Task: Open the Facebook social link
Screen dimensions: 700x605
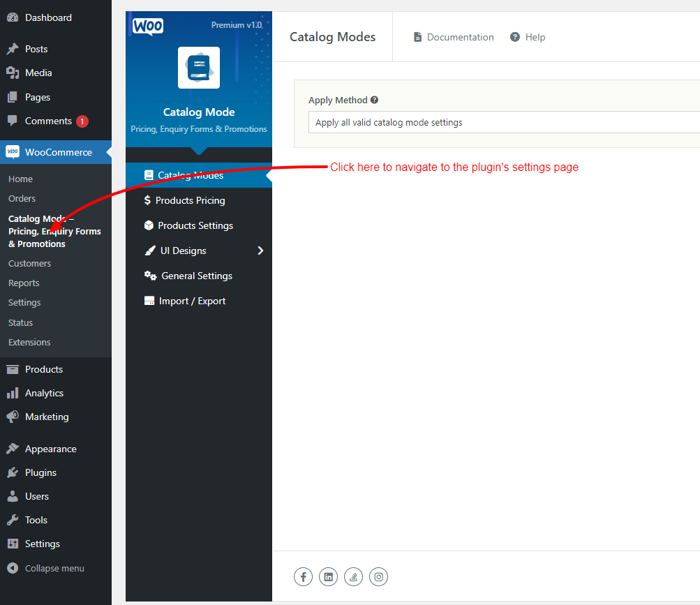Action: 303,577
